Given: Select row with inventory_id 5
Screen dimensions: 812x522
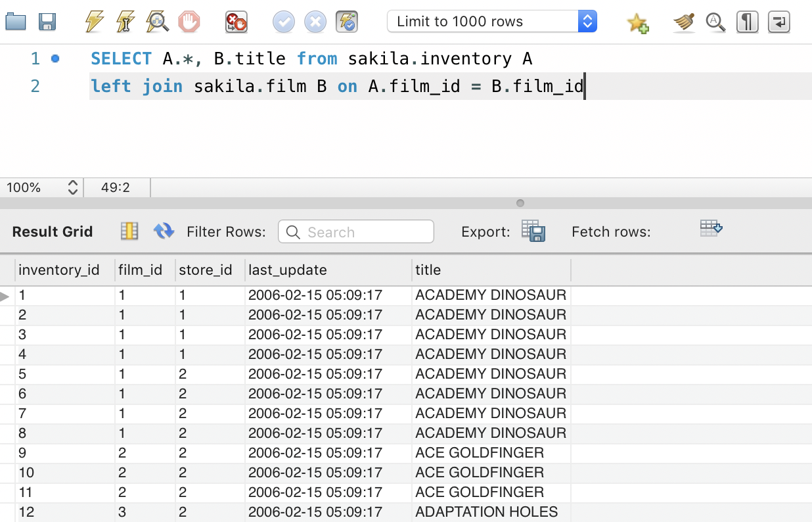Looking at the screenshot, I should coord(286,374).
